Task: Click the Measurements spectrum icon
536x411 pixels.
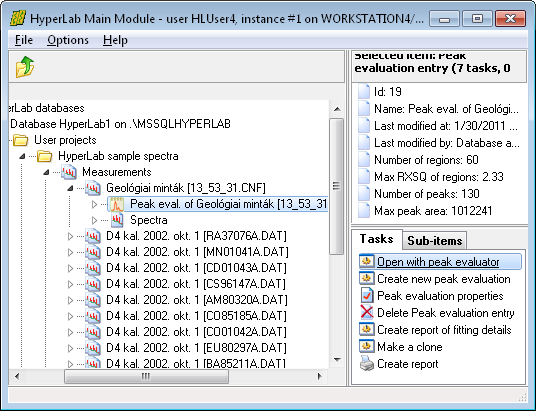Action: 69,172
